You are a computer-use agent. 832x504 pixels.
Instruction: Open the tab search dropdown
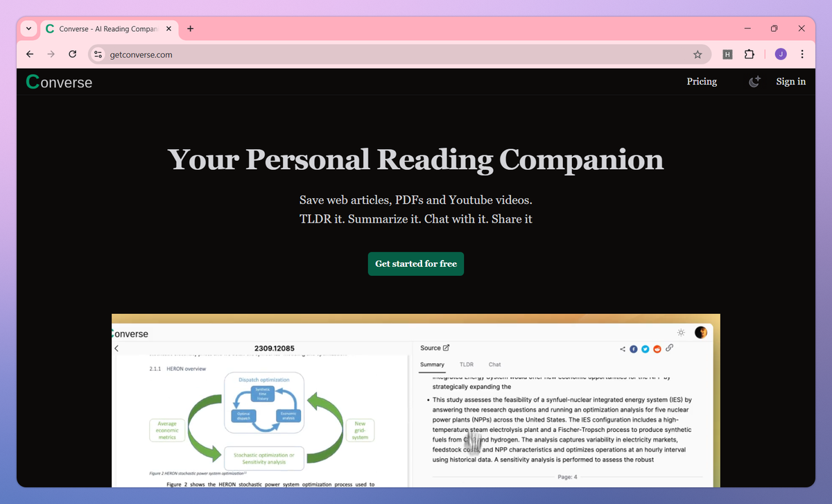(x=28, y=28)
